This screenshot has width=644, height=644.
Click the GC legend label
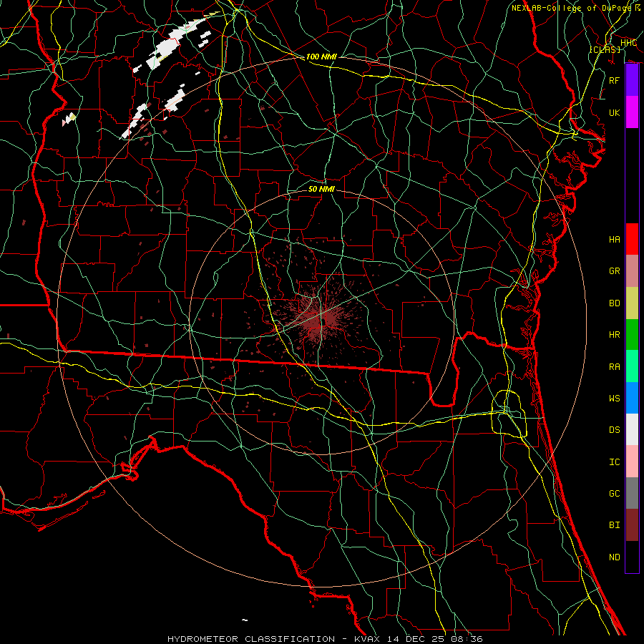(x=615, y=493)
